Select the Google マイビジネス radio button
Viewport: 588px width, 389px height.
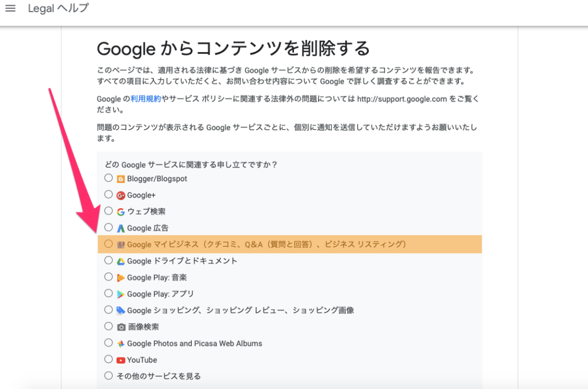109,244
